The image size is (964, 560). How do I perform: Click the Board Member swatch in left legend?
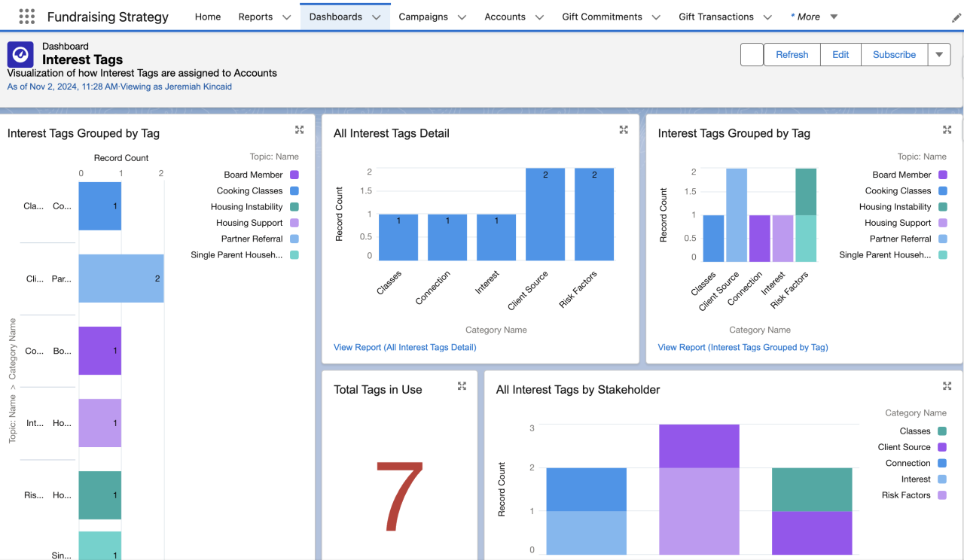(294, 175)
